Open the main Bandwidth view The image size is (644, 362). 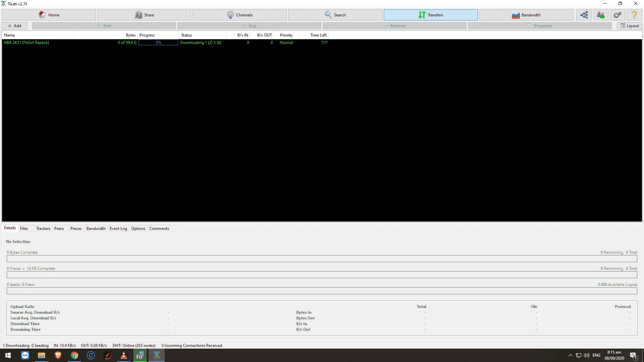526,15
